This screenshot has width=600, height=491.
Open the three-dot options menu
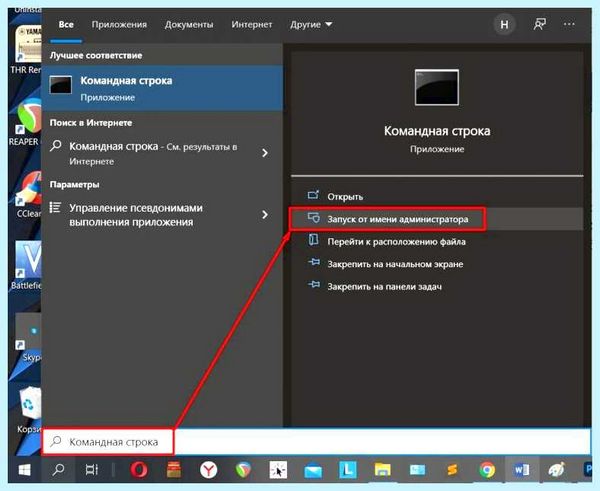(x=569, y=24)
